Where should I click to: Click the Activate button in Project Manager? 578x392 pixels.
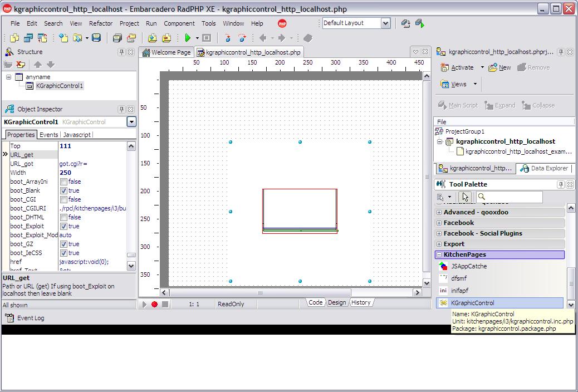coord(457,67)
